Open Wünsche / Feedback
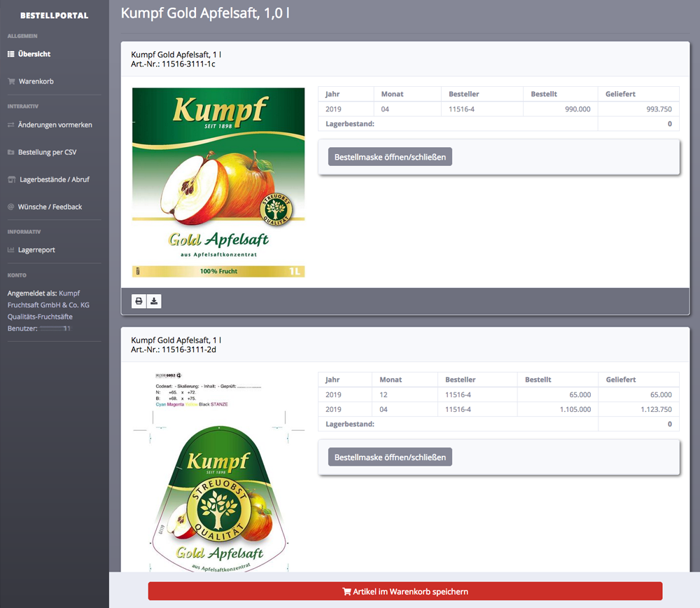This screenshot has width=700, height=608. pos(50,207)
